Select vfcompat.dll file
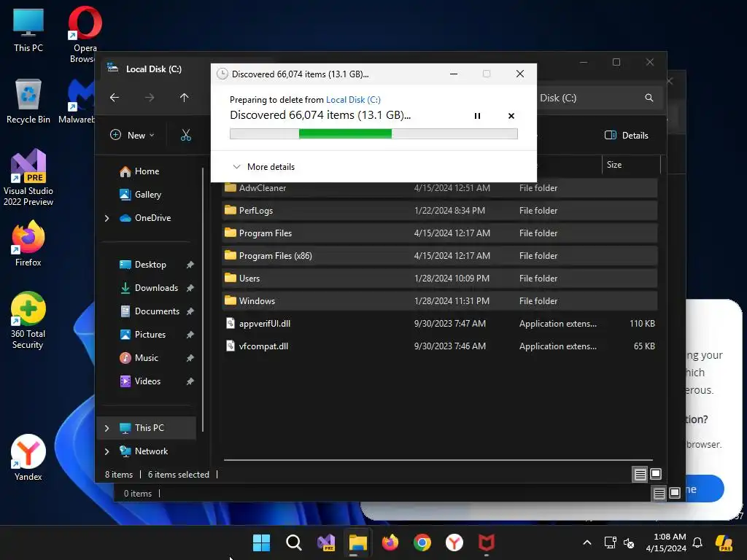 pos(439,346)
